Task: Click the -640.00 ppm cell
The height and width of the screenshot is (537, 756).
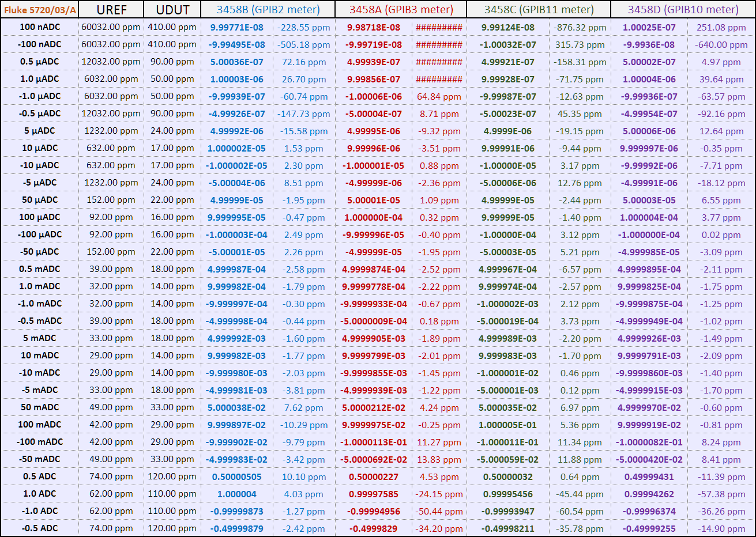Action: (721, 44)
